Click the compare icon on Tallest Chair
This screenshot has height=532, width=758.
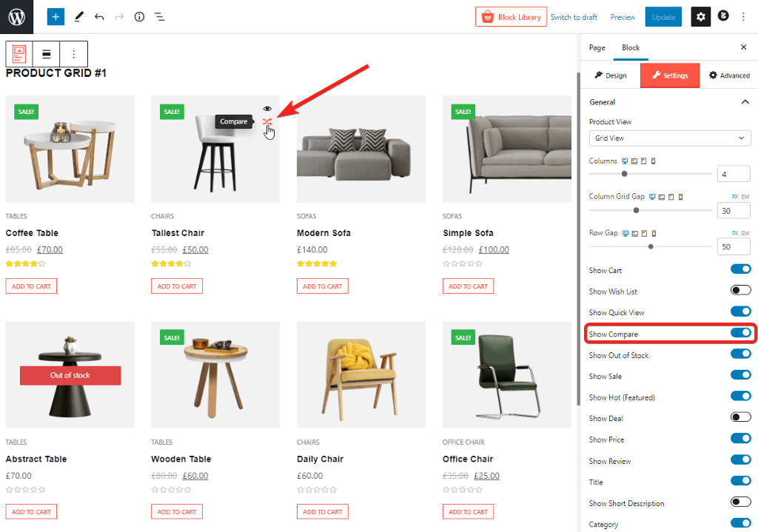click(267, 122)
